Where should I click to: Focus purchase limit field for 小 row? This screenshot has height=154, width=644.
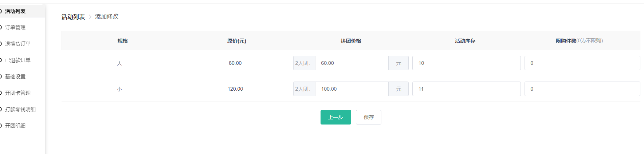click(582, 89)
